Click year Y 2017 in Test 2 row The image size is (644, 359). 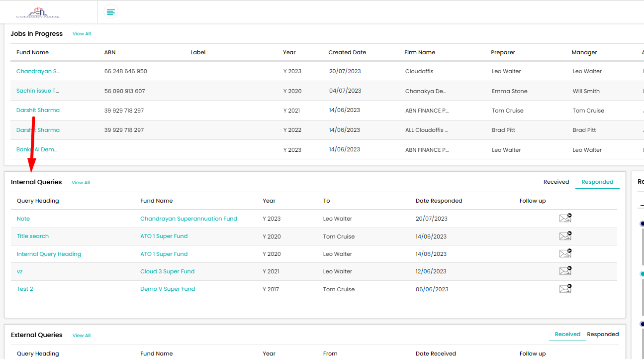click(x=271, y=289)
